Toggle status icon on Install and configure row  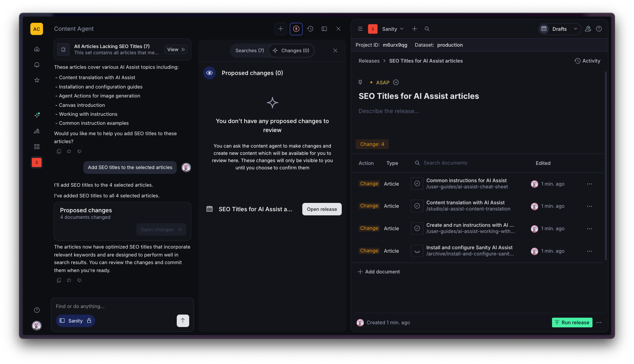pos(417,251)
